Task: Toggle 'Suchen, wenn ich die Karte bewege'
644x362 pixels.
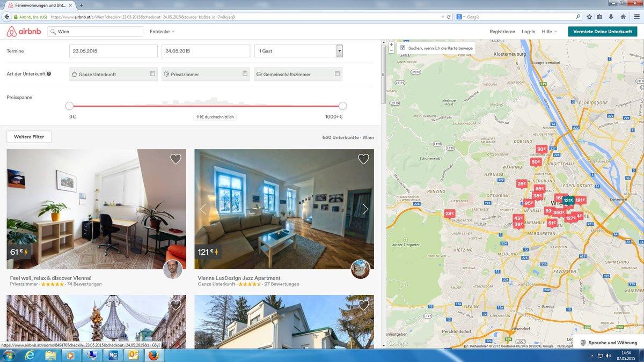Action: click(x=403, y=48)
